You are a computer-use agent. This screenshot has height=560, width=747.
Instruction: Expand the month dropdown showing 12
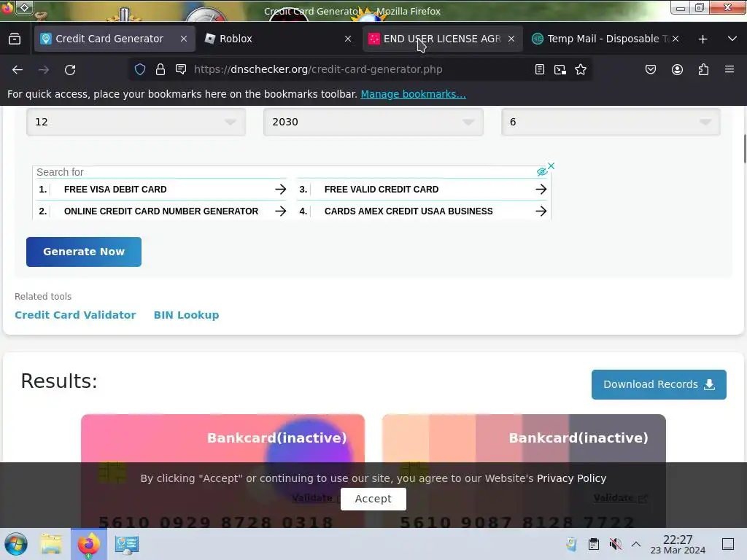136,122
